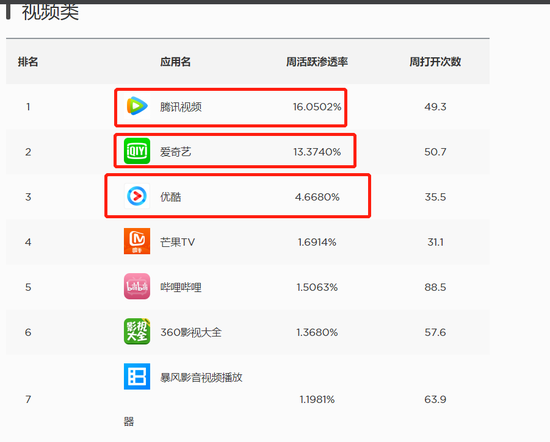Select the 1.3680% penetration value

[317, 332]
